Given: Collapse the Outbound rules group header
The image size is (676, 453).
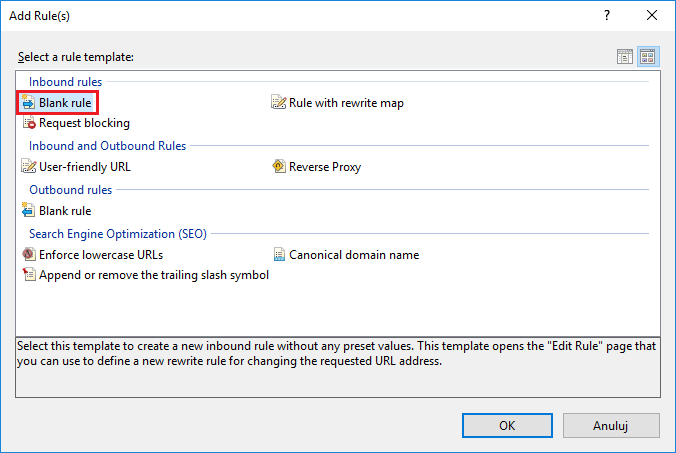Looking at the screenshot, I should click(71, 190).
